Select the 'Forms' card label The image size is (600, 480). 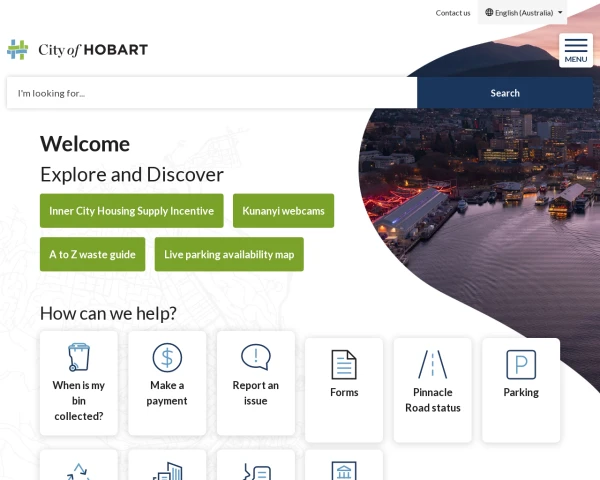[344, 392]
